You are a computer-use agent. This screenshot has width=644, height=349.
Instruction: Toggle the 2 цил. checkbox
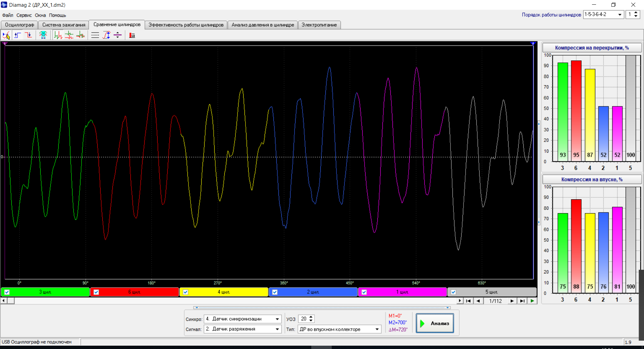[275, 292]
